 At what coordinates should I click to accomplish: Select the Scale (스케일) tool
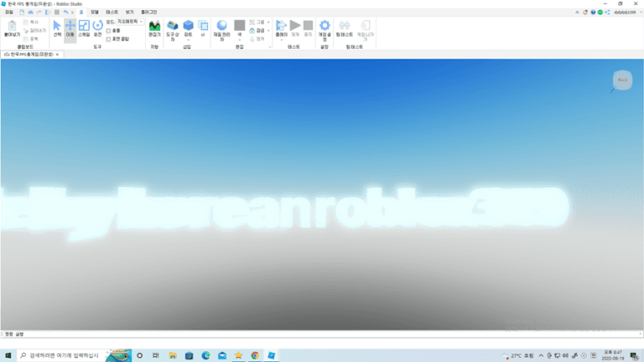pyautogui.click(x=84, y=29)
